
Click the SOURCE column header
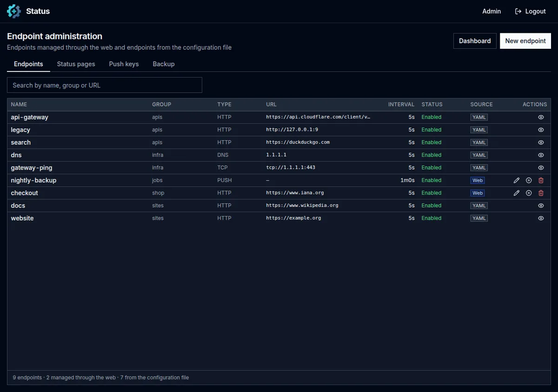pos(481,105)
